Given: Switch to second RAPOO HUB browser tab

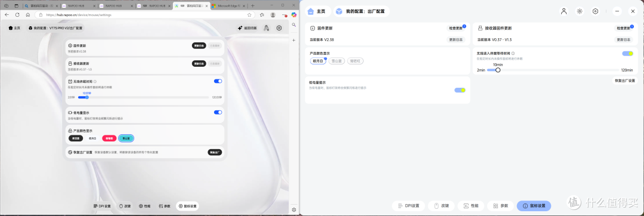Looking at the screenshot, I should tap(117, 6).
